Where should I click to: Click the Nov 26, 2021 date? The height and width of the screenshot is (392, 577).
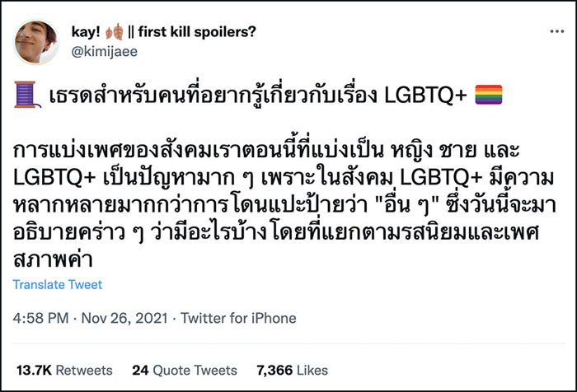pos(124,318)
